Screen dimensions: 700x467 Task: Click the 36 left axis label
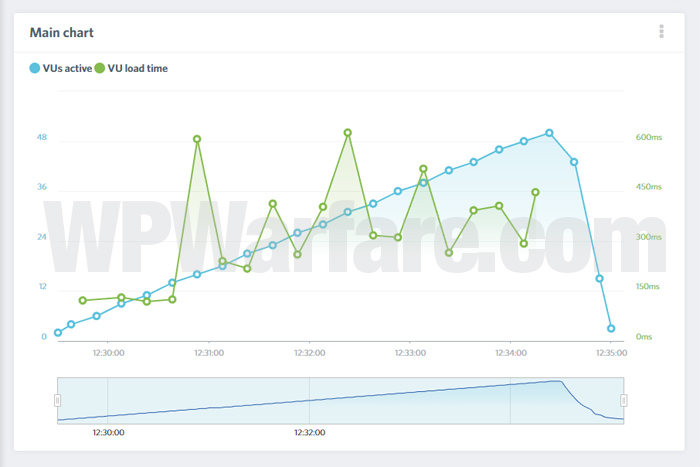pos(42,187)
